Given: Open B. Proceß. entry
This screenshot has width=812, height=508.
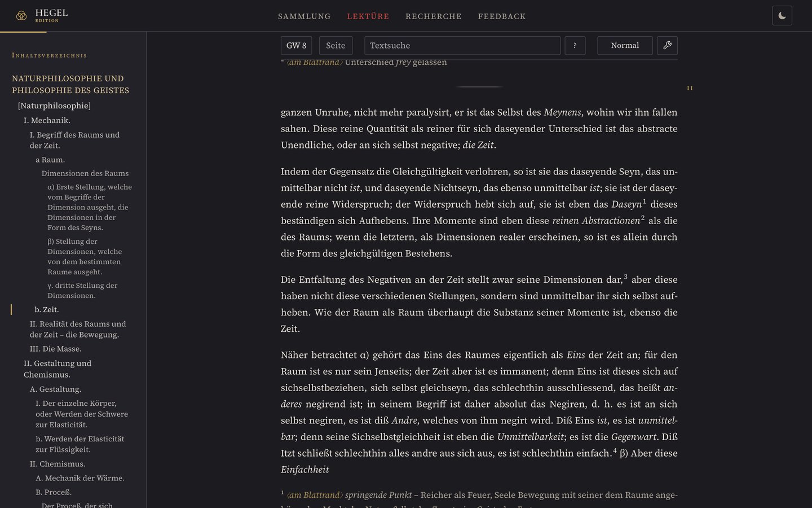Looking at the screenshot, I should point(54,492).
